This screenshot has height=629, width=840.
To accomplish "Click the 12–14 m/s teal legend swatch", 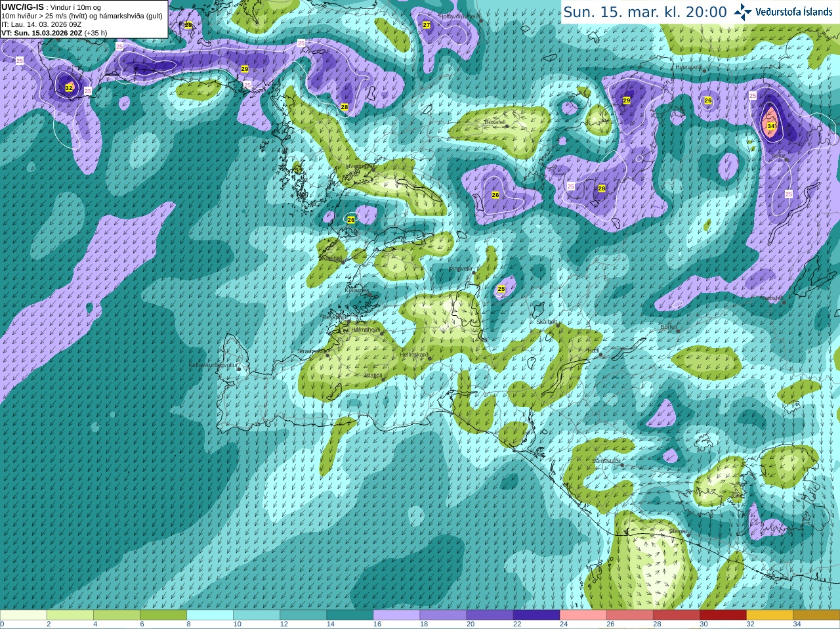I will click(303, 615).
